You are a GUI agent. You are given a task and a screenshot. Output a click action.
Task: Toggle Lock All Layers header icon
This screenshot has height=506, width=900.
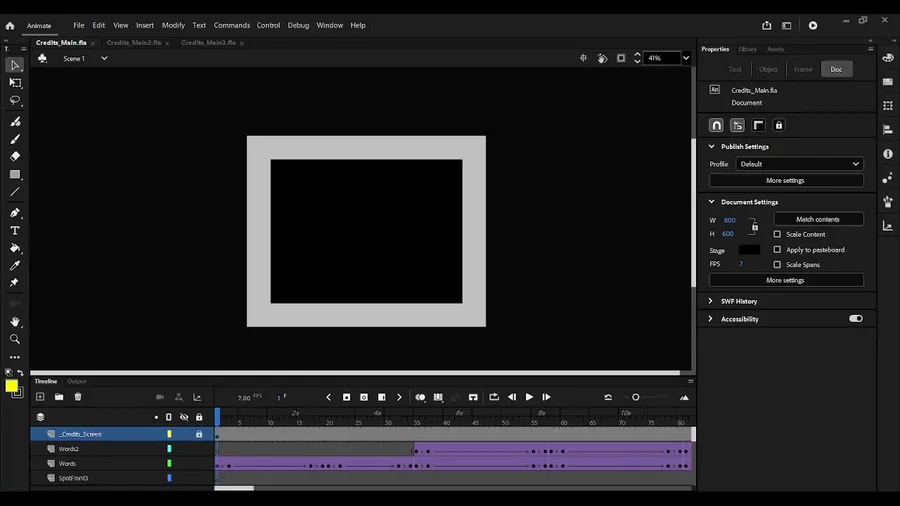(x=199, y=417)
